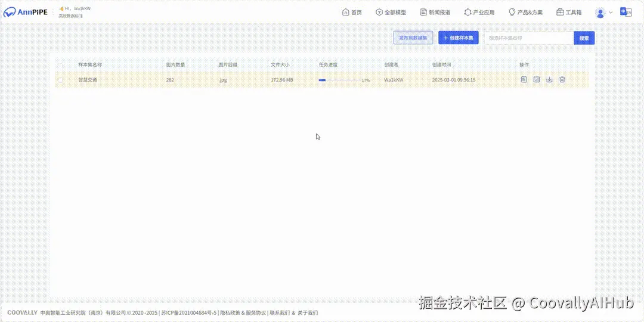
Task: Open 隐私政策 & 服务协议 footer link
Action: pos(243,312)
